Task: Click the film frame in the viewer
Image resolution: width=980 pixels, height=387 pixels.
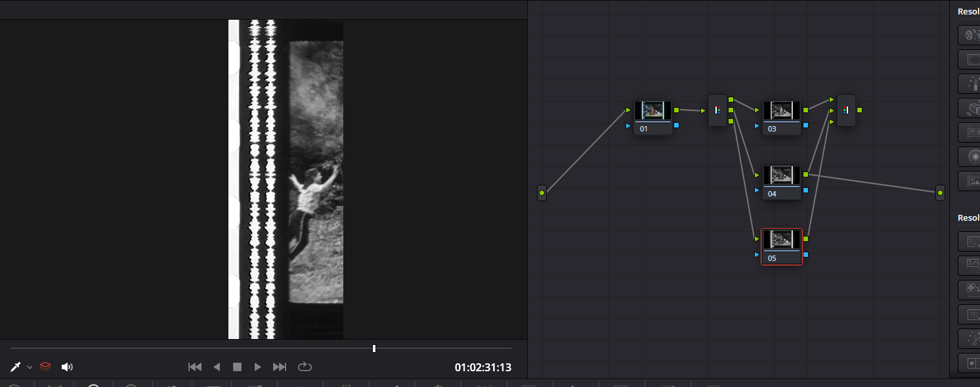Action: click(286, 179)
